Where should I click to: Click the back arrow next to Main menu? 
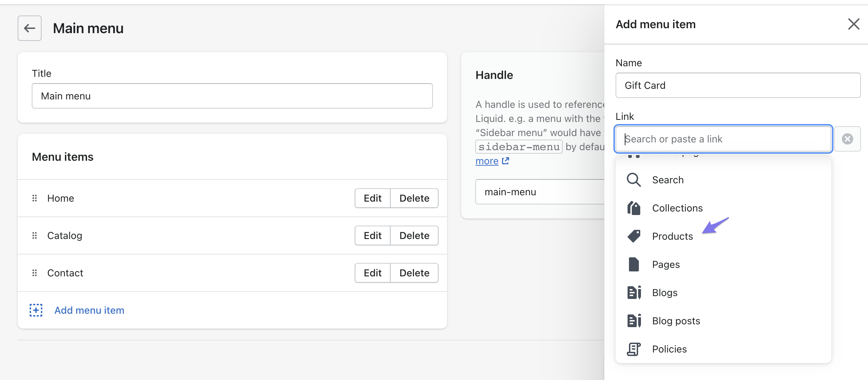tap(30, 28)
